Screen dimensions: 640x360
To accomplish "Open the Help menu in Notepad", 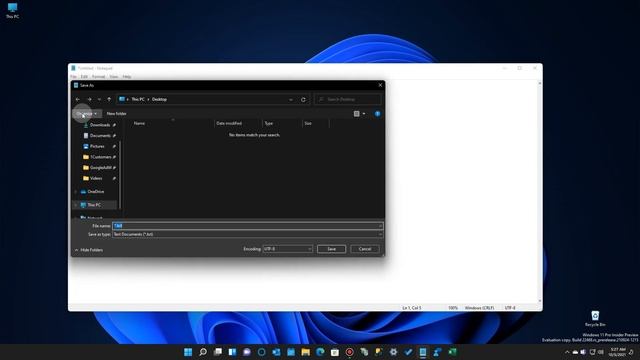I will point(127,77).
